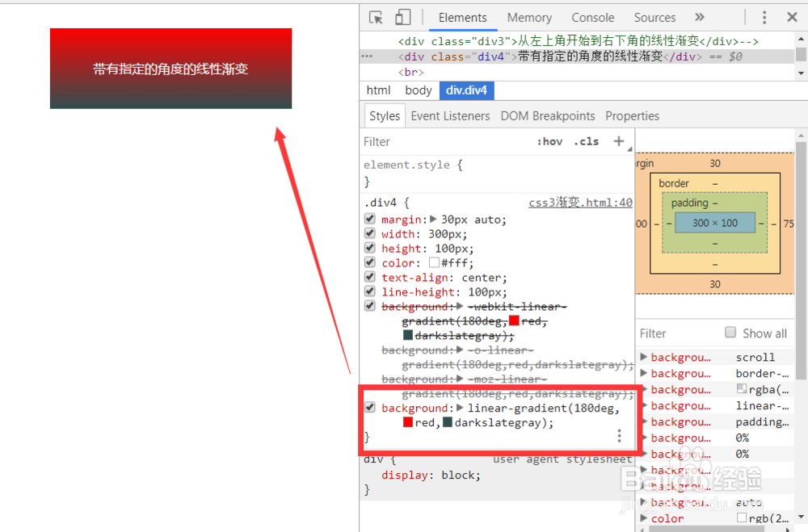
Task: Select html in the breadcrumb
Action: coord(378,90)
